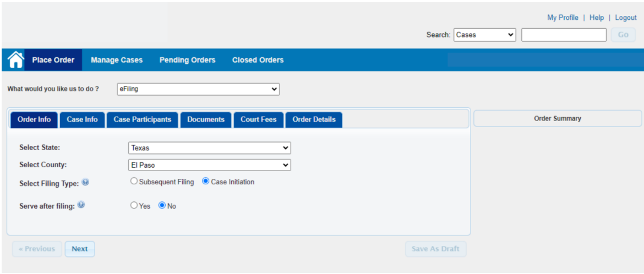Click the Next button

coord(80,249)
